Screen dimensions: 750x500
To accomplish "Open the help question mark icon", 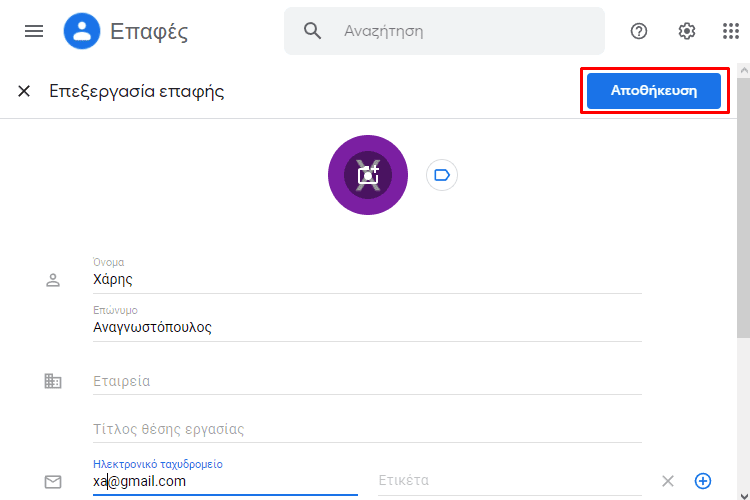I will point(639,31).
